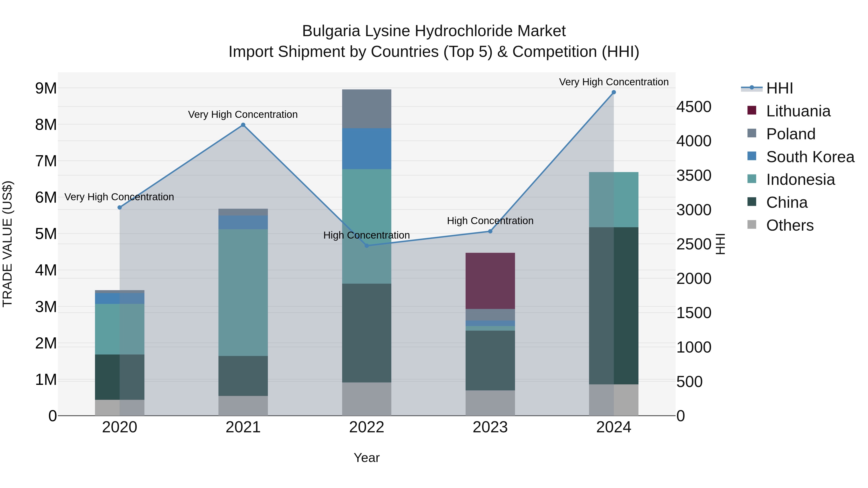Click the Indonesia bar segment in 2022
Viewport: 868px width, 488px height.
click(367, 226)
